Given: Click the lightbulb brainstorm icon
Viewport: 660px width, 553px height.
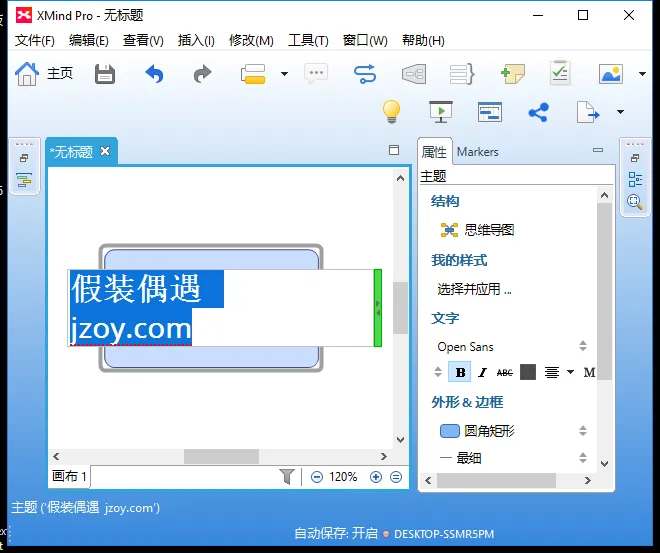Looking at the screenshot, I should pyautogui.click(x=392, y=112).
